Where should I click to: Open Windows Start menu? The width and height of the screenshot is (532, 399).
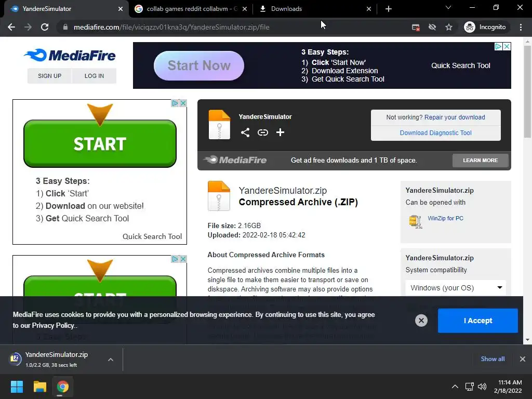pos(17,387)
